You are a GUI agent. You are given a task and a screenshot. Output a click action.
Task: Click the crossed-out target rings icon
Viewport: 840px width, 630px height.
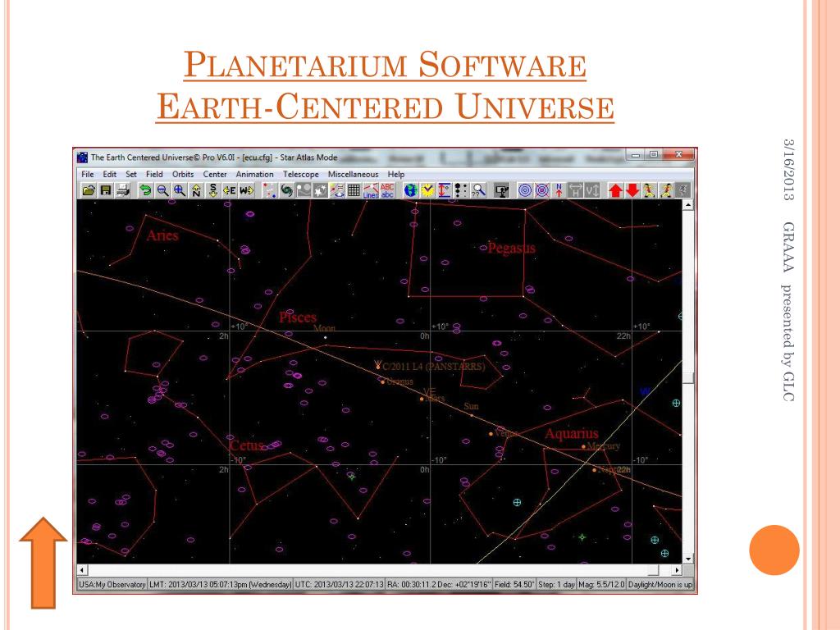pos(541,190)
